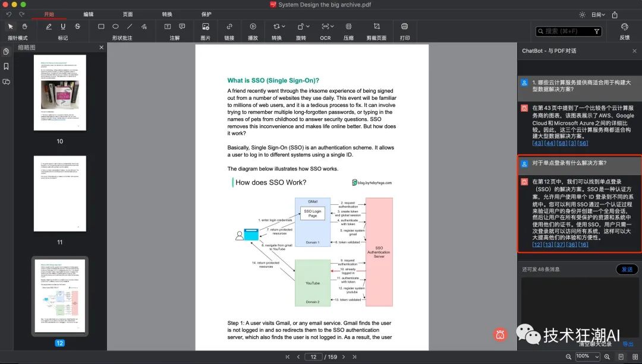Click the 打印 print icon

pos(405,27)
